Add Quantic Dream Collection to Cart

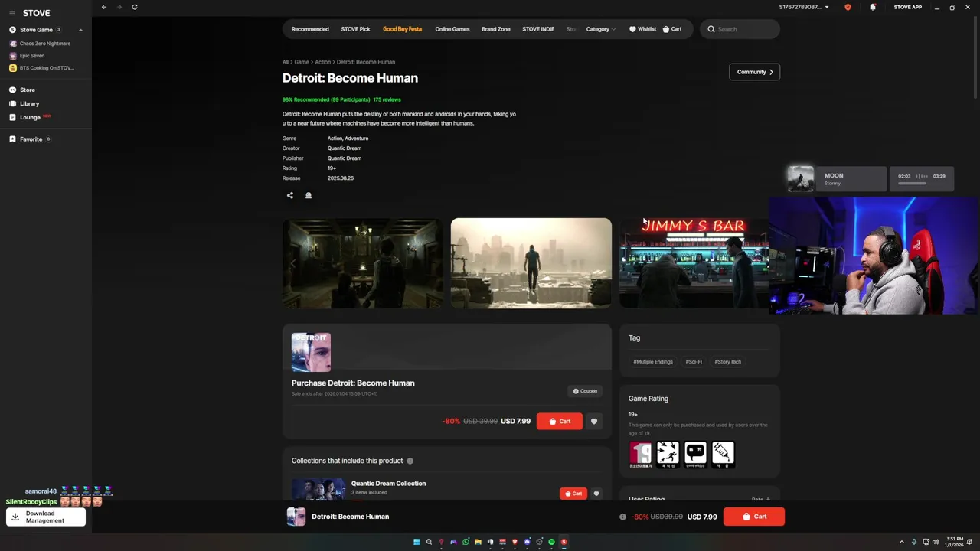point(573,494)
